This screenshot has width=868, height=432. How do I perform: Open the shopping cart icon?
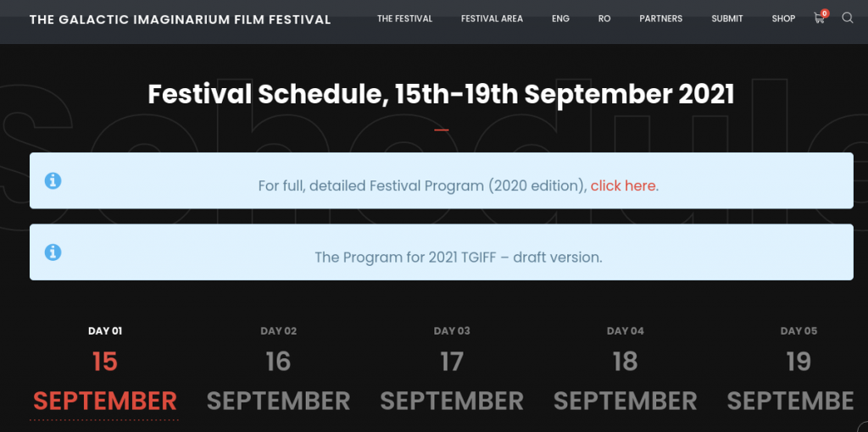(819, 19)
